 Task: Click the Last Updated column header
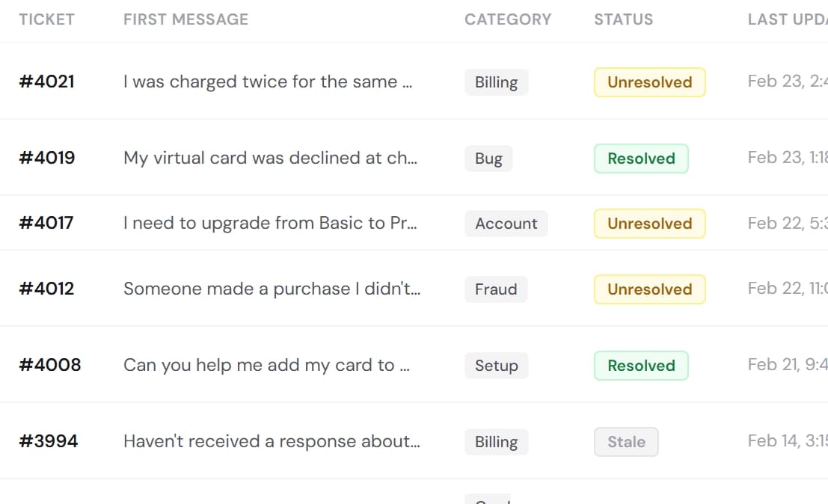tap(787, 19)
